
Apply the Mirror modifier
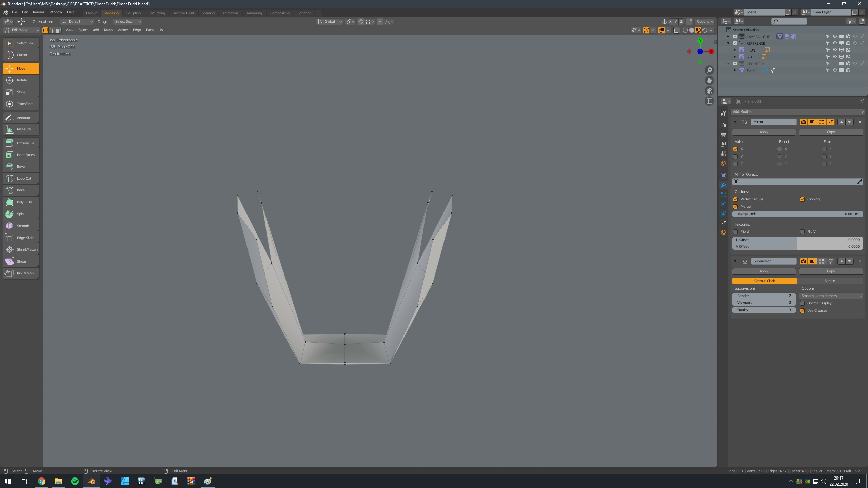(x=764, y=132)
